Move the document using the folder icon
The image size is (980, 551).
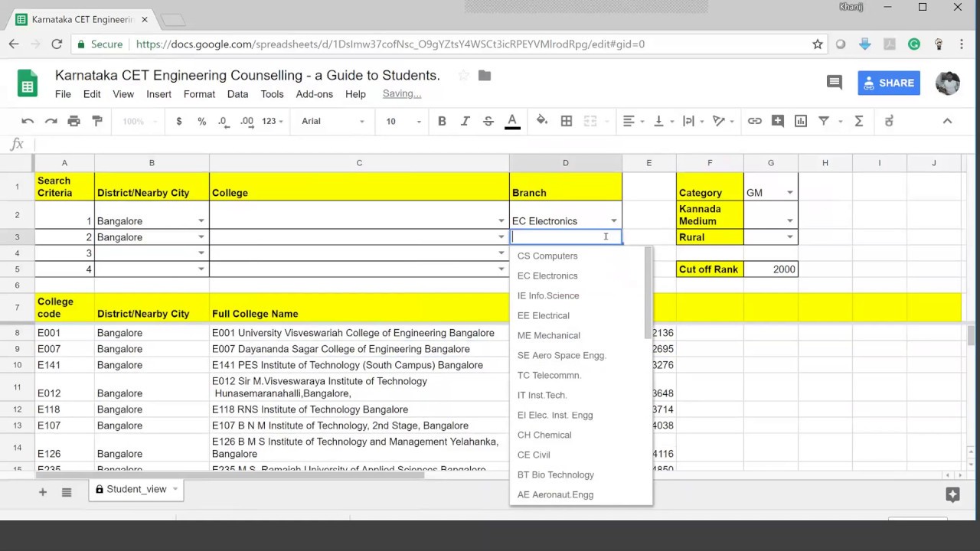[485, 75]
